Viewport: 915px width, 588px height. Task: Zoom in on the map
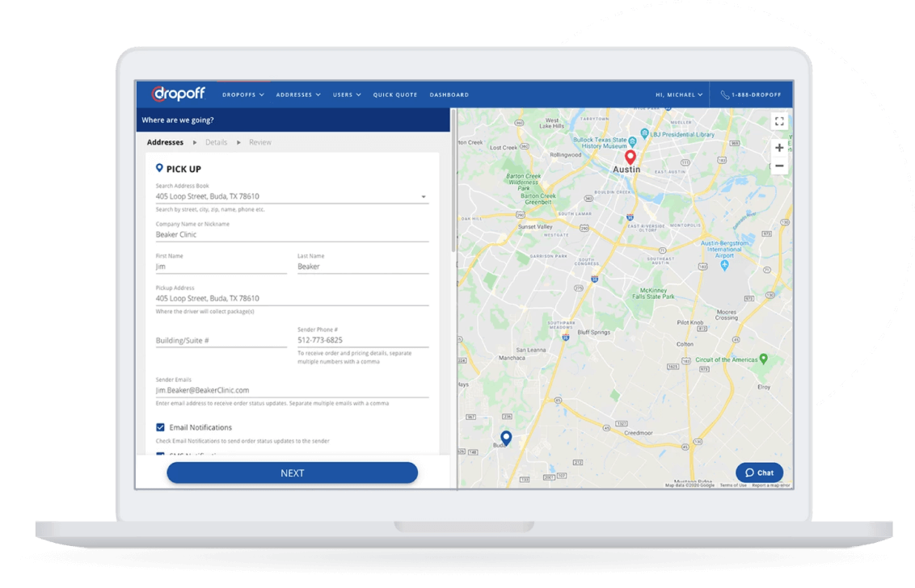[779, 148]
